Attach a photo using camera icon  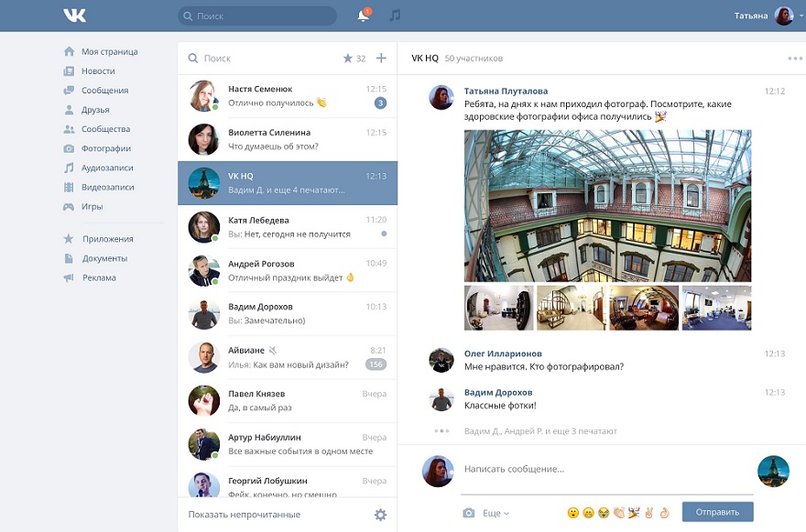coord(469,513)
